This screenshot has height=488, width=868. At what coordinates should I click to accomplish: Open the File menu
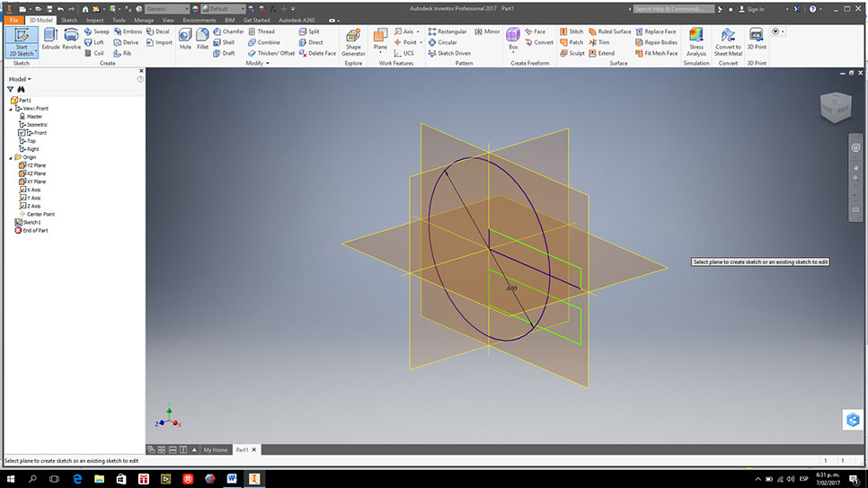pyautogui.click(x=13, y=20)
